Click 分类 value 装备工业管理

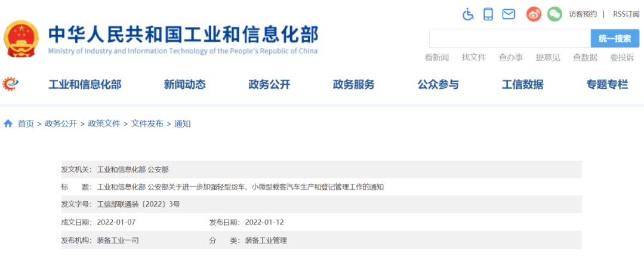pos(266,240)
